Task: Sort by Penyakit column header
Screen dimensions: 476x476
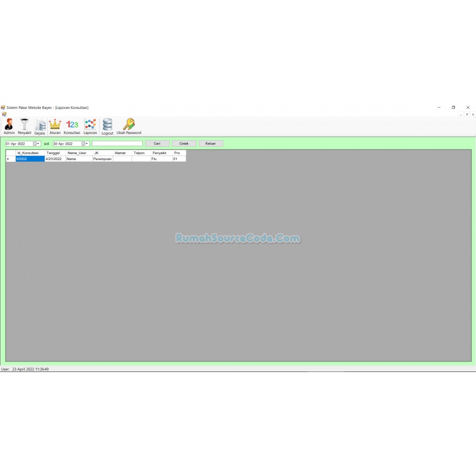Action: tap(161, 153)
